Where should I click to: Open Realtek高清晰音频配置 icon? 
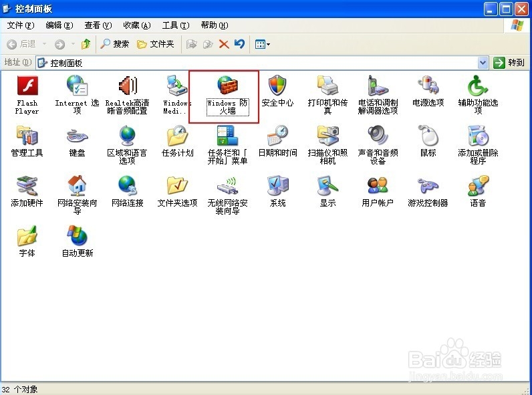(x=127, y=86)
